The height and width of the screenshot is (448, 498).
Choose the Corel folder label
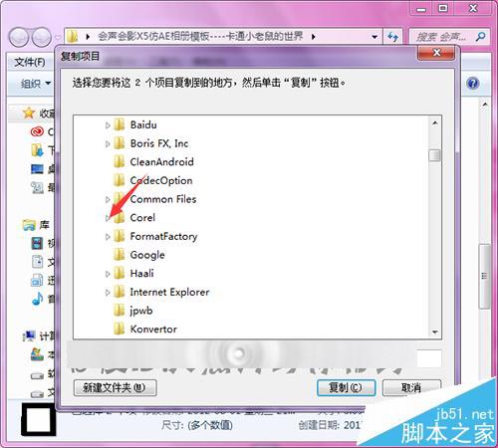click(142, 218)
